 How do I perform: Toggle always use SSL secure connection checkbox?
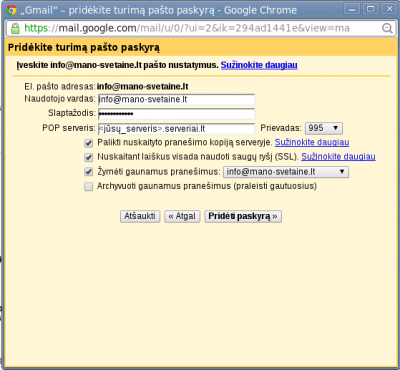pyautogui.click(x=89, y=157)
